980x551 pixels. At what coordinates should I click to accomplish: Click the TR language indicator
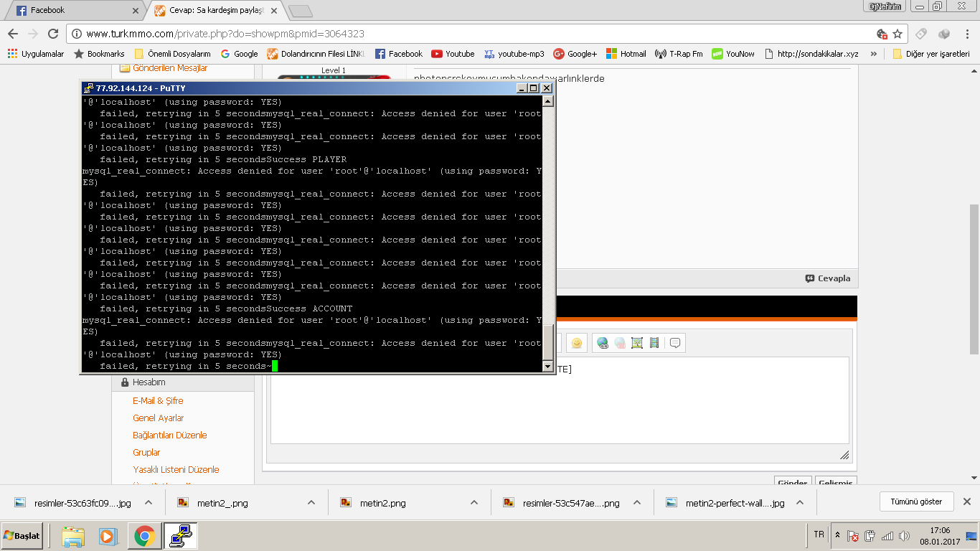tap(819, 534)
